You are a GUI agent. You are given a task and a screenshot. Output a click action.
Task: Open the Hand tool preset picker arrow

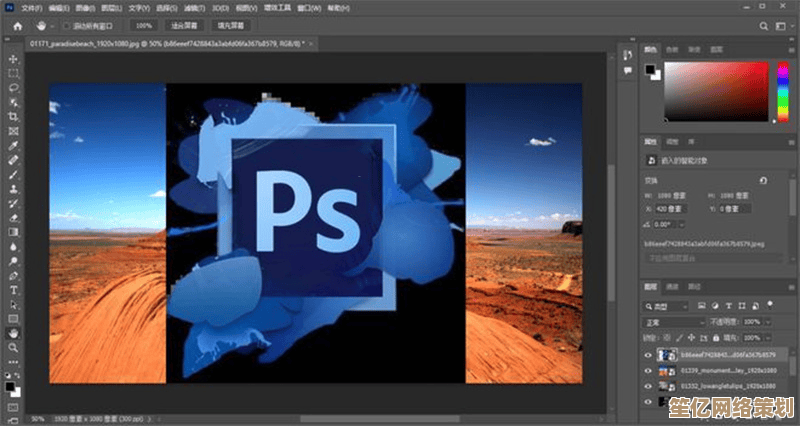(x=53, y=26)
